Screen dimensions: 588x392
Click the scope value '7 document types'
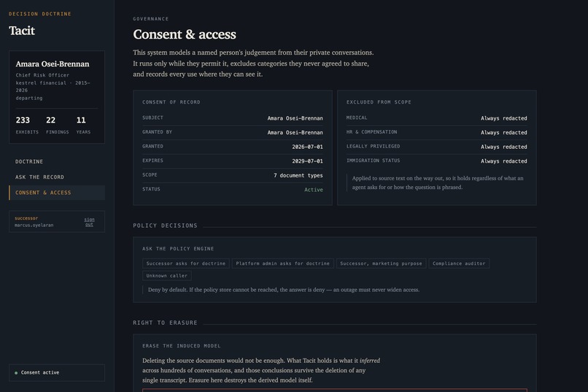[x=298, y=175]
